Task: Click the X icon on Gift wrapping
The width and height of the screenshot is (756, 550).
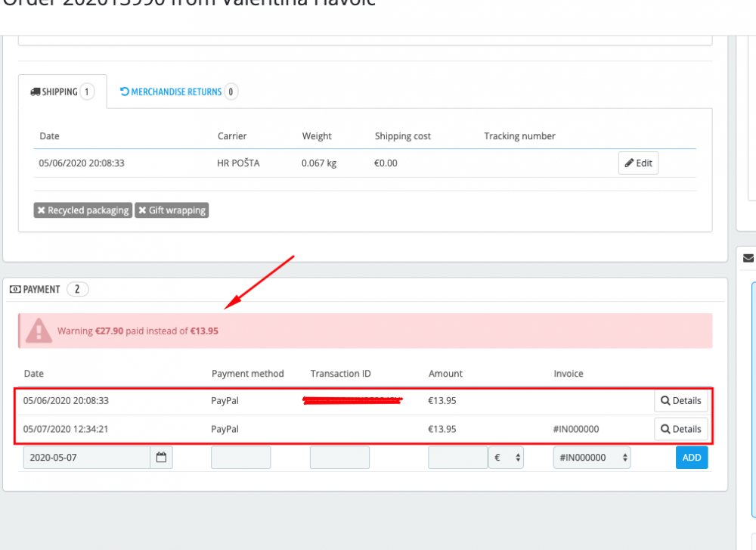Action: pyautogui.click(x=142, y=210)
